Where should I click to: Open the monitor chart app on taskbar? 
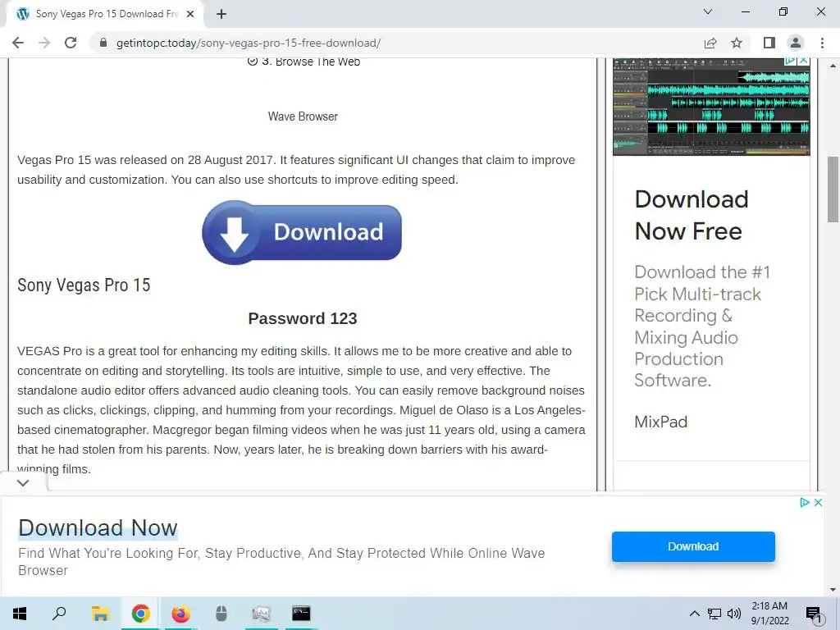[x=261, y=614]
